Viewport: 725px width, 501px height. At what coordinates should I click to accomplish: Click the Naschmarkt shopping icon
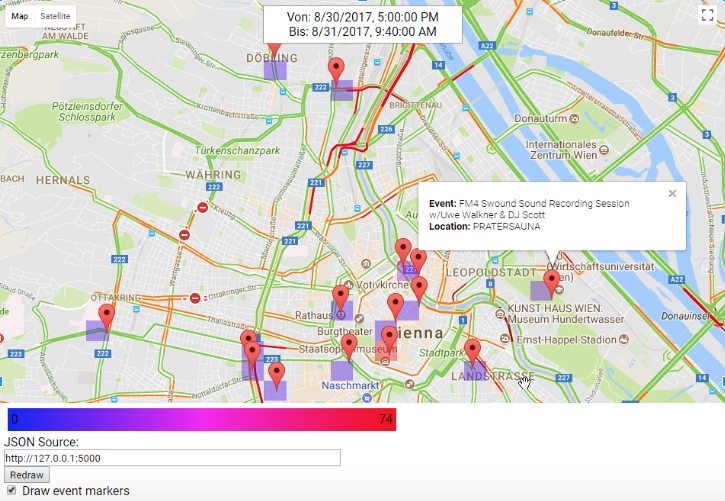point(367,397)
